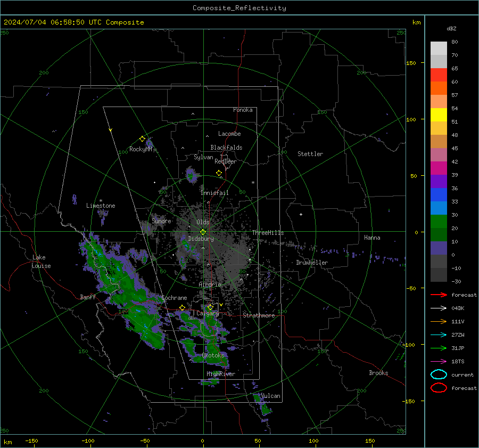The height and width of the screenshot is (448, 479).
Task: Click the yellow diamond marker below RedDeer
Action: click(219, 173)
